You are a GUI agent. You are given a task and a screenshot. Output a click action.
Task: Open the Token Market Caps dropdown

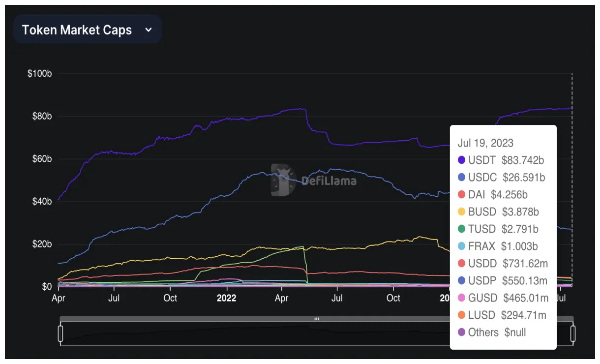tap(88, 29)
